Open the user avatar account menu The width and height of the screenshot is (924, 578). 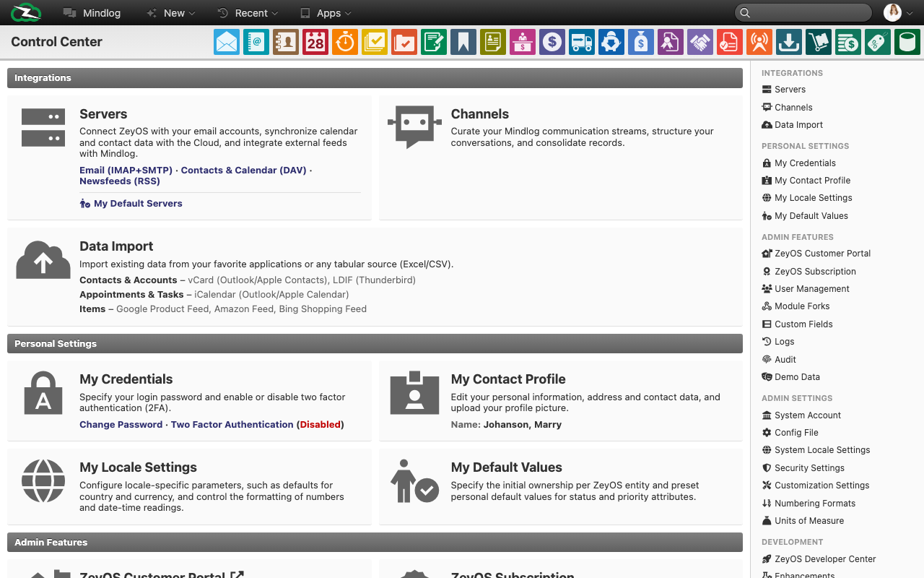point(899,12)
